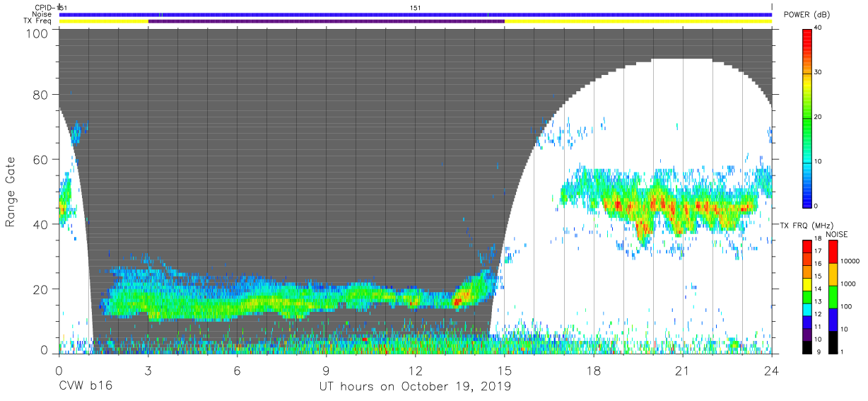This screenshot has height=401, width=868.
Task: Click the 10000 label on NOISE legend
Action: click(x=850, y=261)
